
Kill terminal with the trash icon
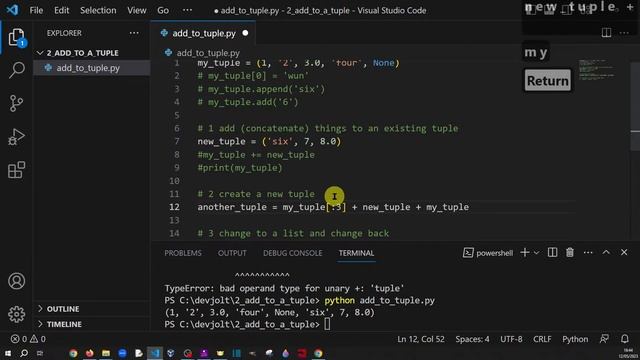(x=570, y=253)
